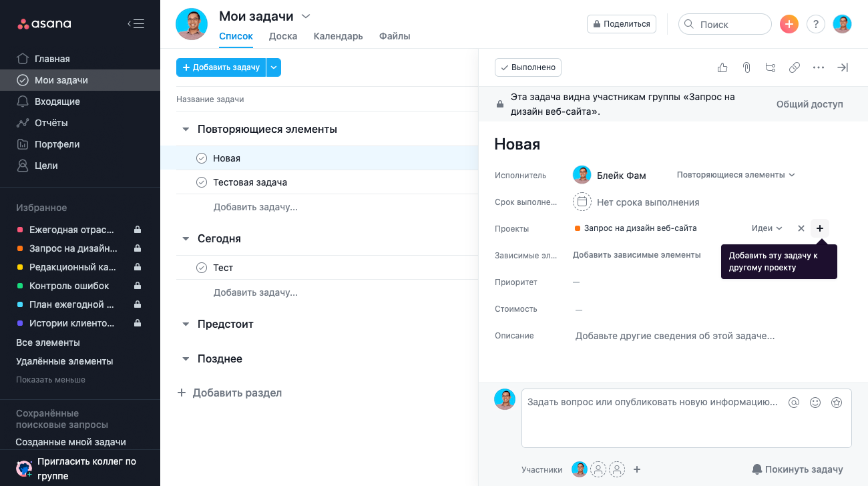Screen dimensions: 868x486
Task: Click the search field
Action: tap(725, 24)
